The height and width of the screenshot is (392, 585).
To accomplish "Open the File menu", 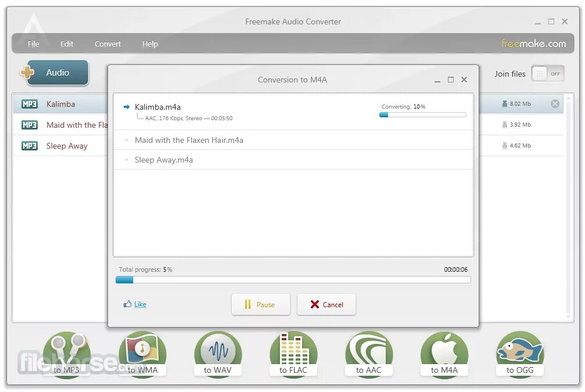I will click(x=34, y=44).
